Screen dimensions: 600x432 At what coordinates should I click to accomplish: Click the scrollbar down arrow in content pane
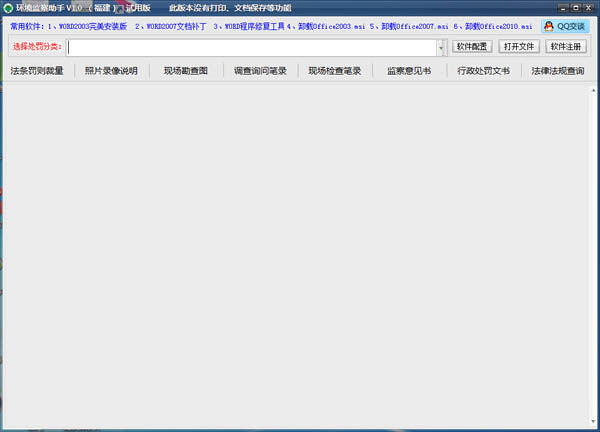click(593, 421)
